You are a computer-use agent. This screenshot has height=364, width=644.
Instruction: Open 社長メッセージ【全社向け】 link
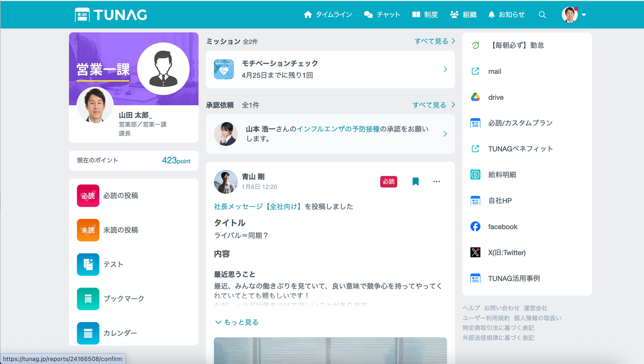(x=258, y=206)
